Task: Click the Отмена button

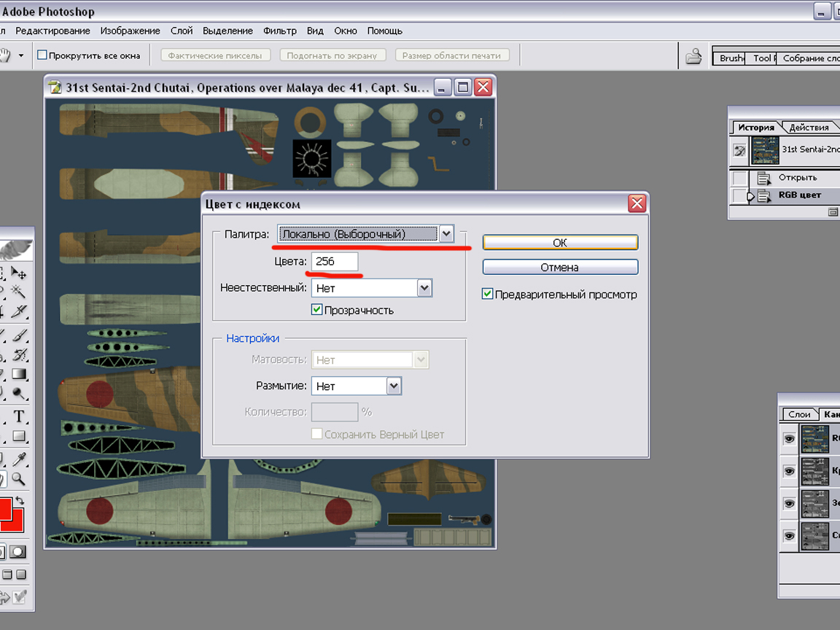Action: 559,268
